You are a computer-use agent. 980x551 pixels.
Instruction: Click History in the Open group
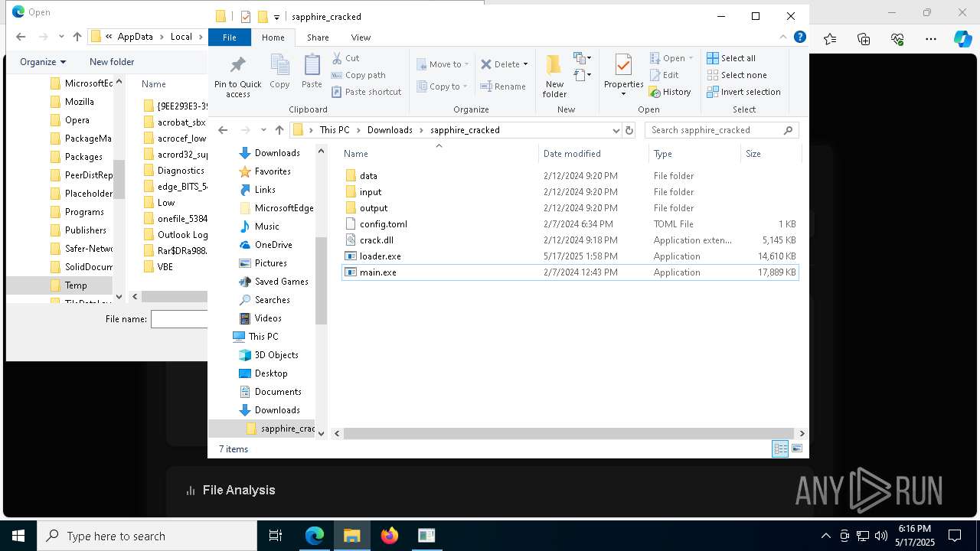670,92
